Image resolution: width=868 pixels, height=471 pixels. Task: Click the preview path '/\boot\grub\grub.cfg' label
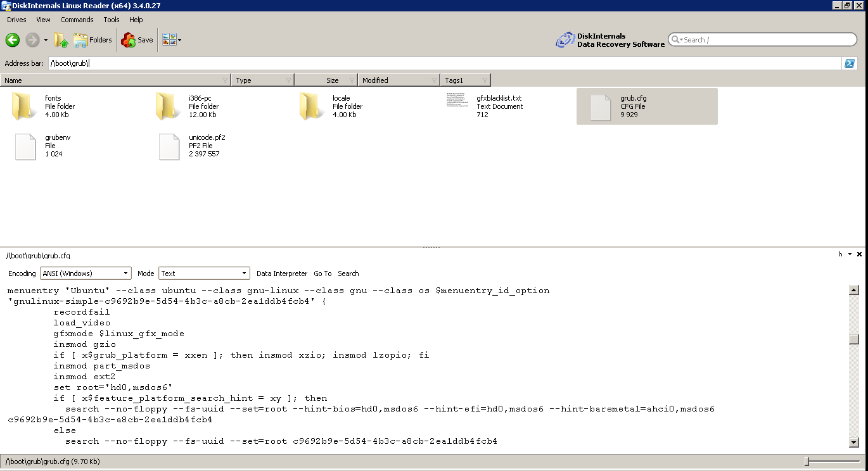coord(38,256)
